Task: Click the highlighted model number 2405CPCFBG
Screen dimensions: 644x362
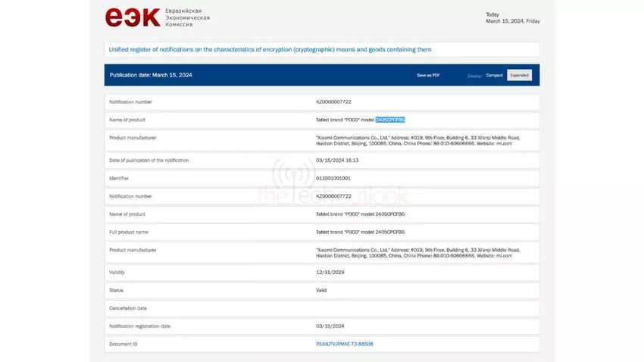Action: pyautogui.click(x=390, y=120)
